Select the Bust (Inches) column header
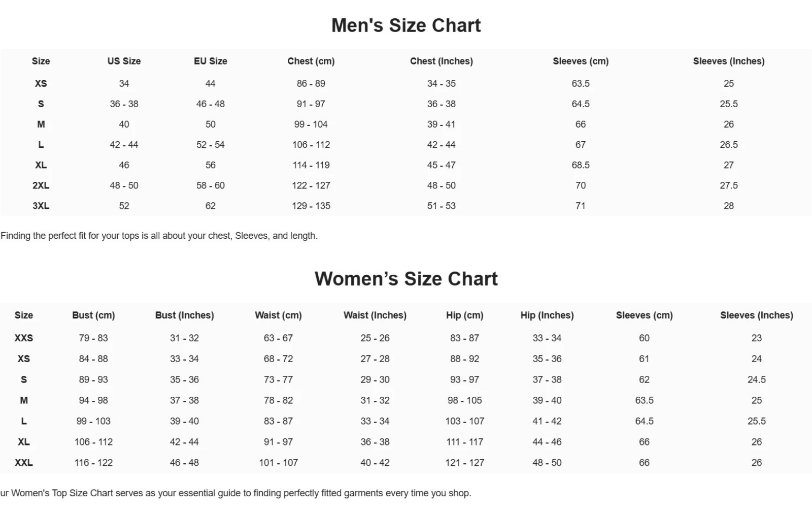 pyautogui.click(x=184, y=315)
